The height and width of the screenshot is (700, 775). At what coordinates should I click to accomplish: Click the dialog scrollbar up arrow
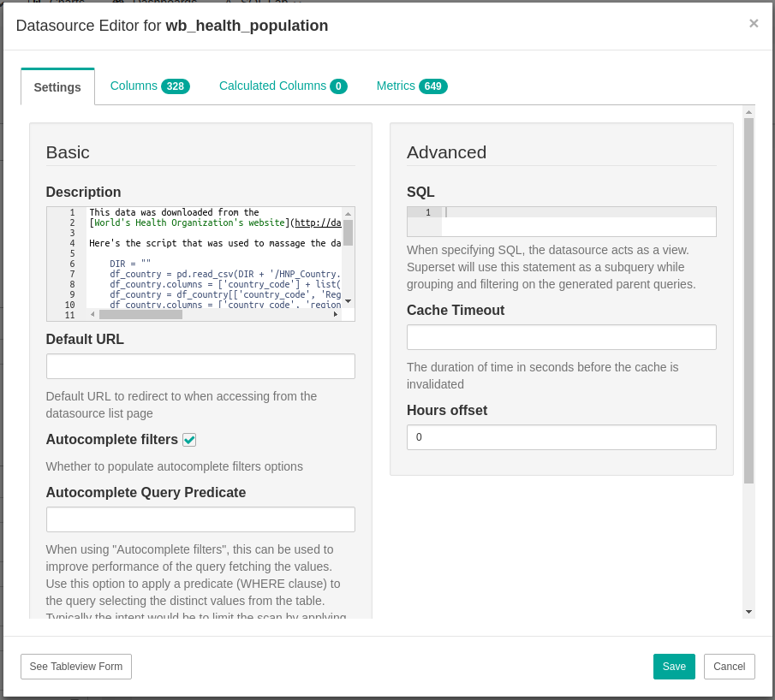(x=748, y=112)
